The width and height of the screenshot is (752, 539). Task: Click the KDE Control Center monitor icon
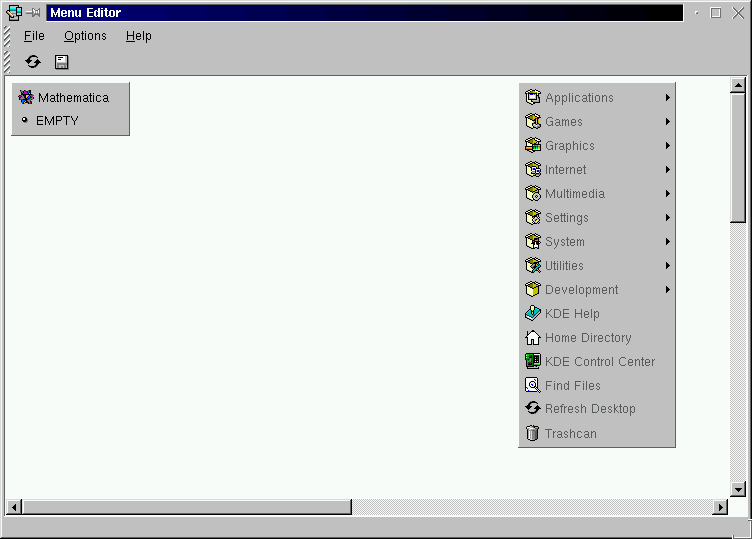533,362
